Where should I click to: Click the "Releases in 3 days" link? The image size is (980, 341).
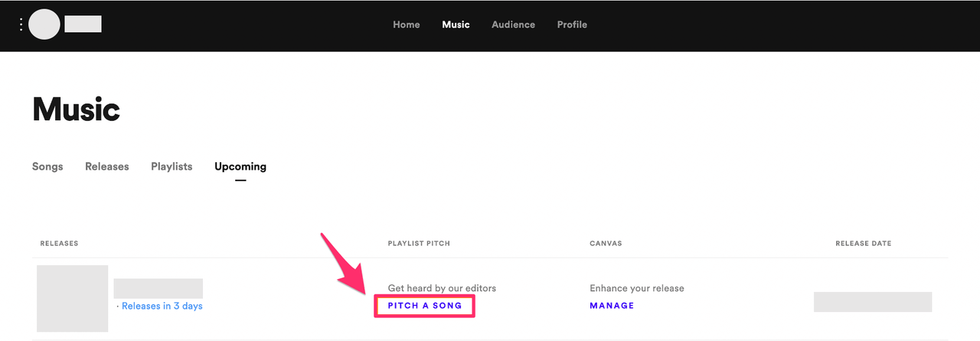coord(160,307)
